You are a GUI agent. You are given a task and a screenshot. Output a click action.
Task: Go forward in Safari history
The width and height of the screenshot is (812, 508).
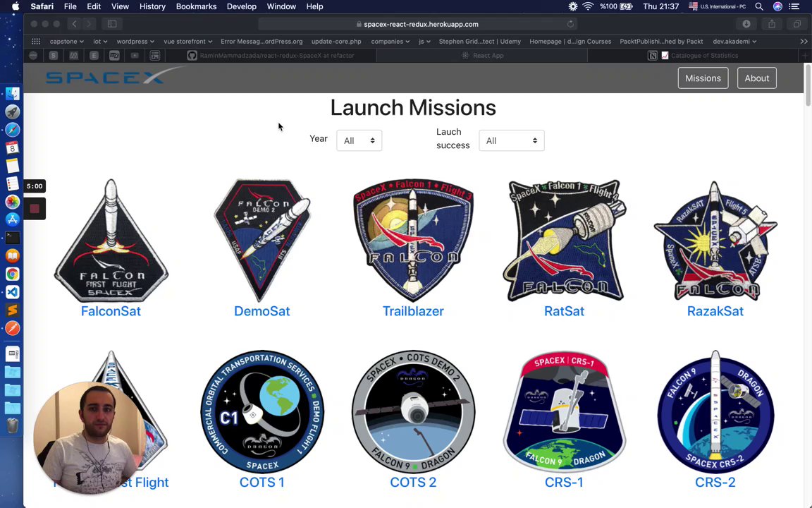[x=89, y=24]
